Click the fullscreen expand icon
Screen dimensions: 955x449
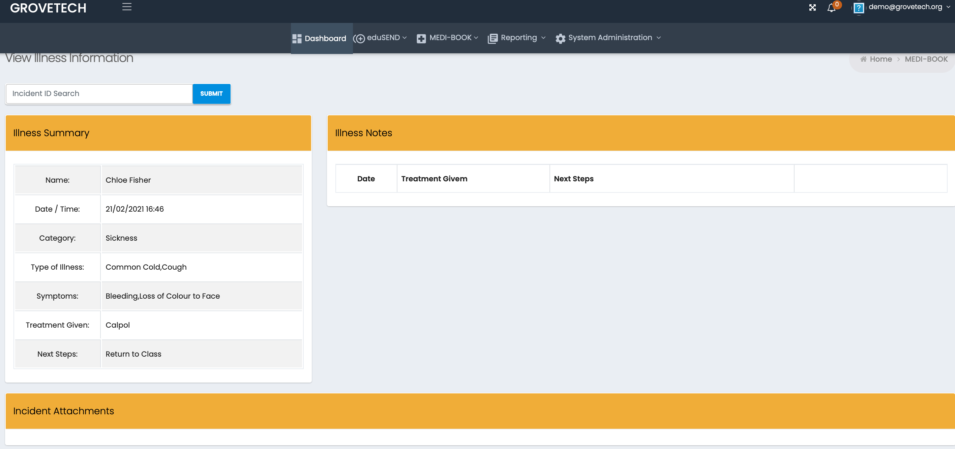coord(812,8)
